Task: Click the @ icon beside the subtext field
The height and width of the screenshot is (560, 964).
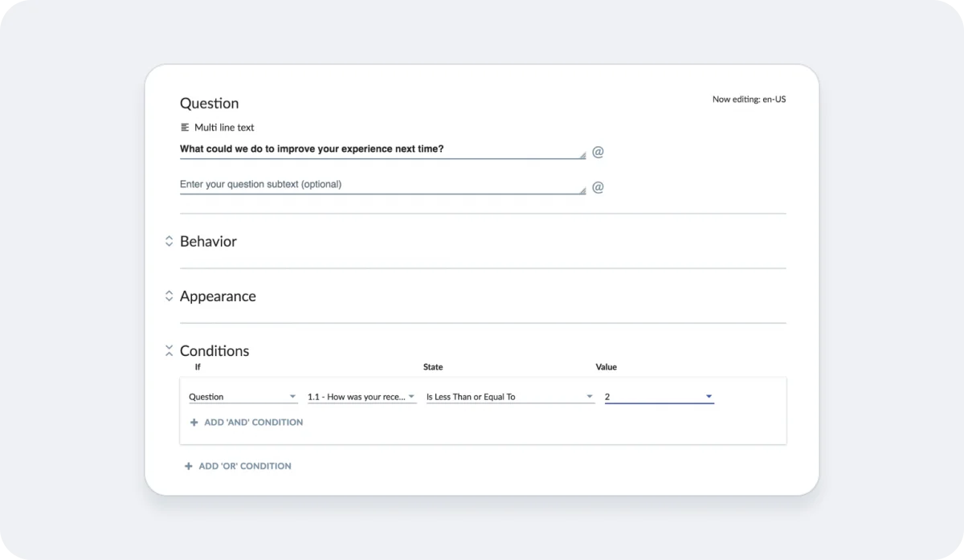Action: click(x=598, y=187)
